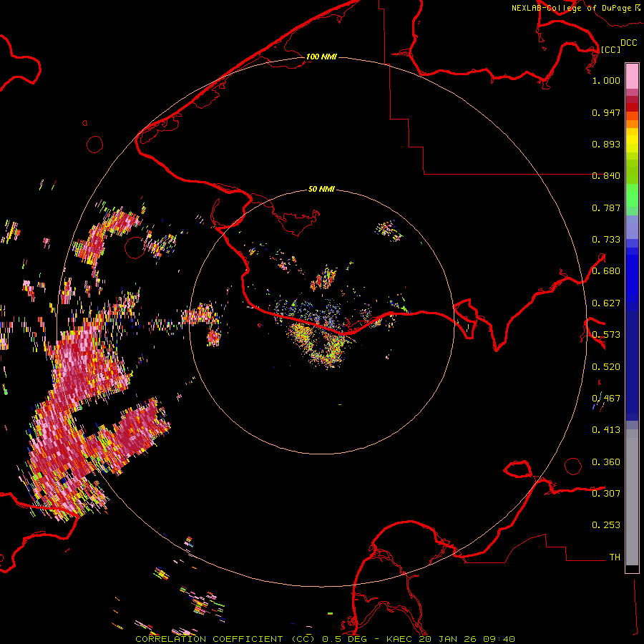Click the bright green color bar segment
This screenshot has width=644, height=644.
(632, 195)
